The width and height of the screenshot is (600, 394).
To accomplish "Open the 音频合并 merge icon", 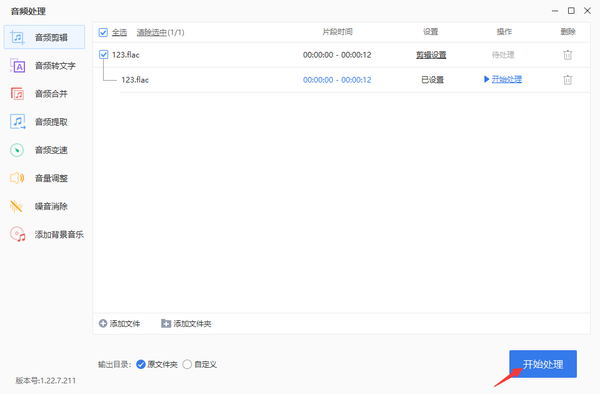I will coord(17,94).
